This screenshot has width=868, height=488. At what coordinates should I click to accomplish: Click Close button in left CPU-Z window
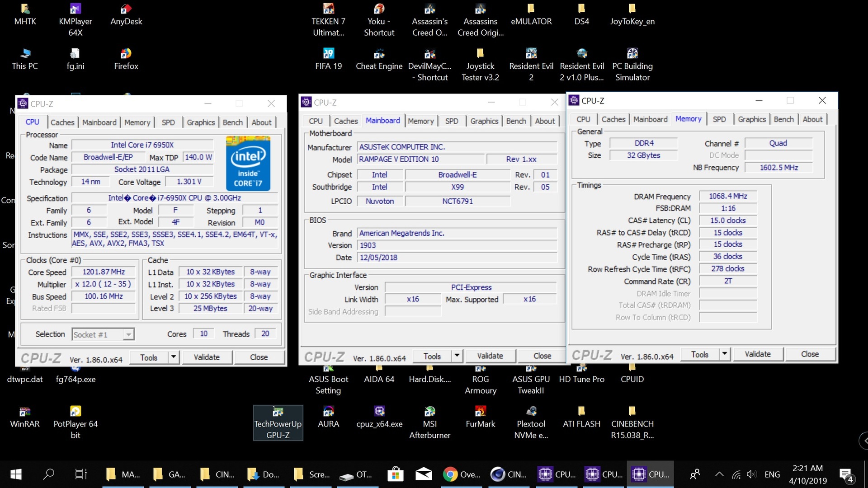tap(259, 357)
